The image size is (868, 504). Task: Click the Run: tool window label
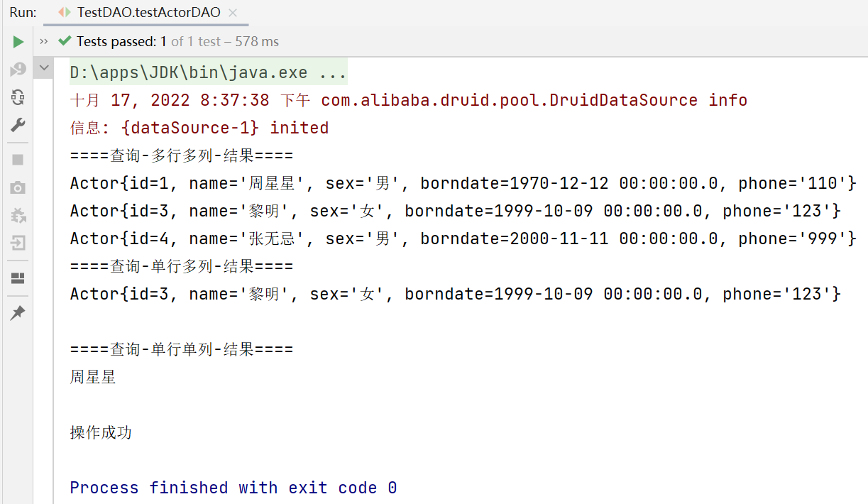click(x=23, y=12)
